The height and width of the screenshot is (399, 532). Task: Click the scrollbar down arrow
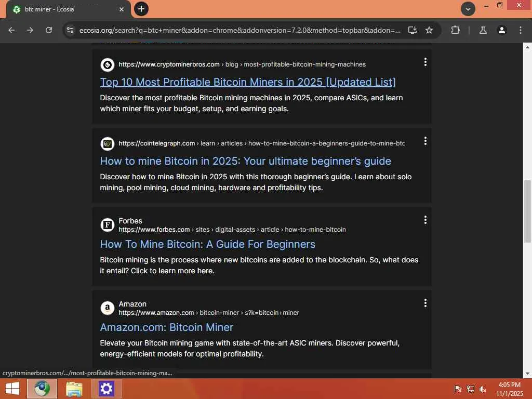pyautogui.click(x=527, y=374)
